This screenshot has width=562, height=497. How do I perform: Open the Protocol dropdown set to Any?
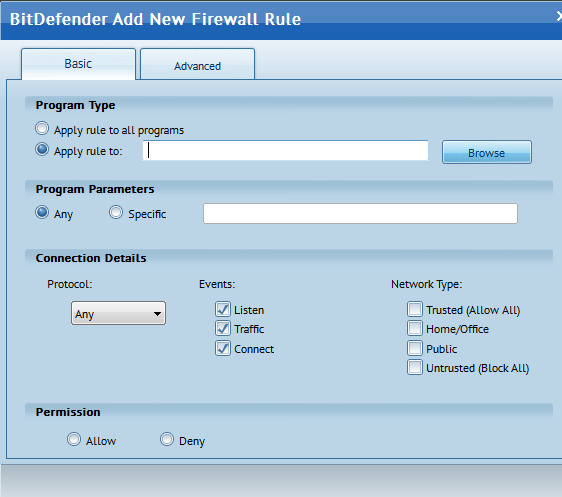(118, 313)
